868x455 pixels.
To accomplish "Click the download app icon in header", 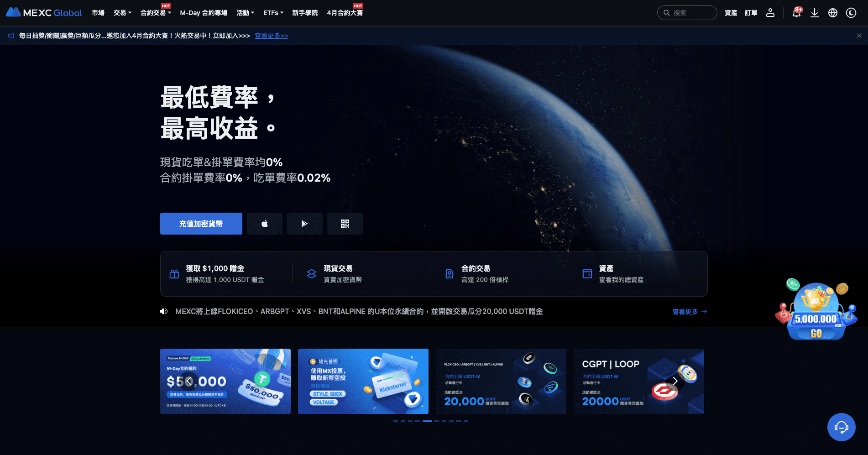I will click(815, 13).
